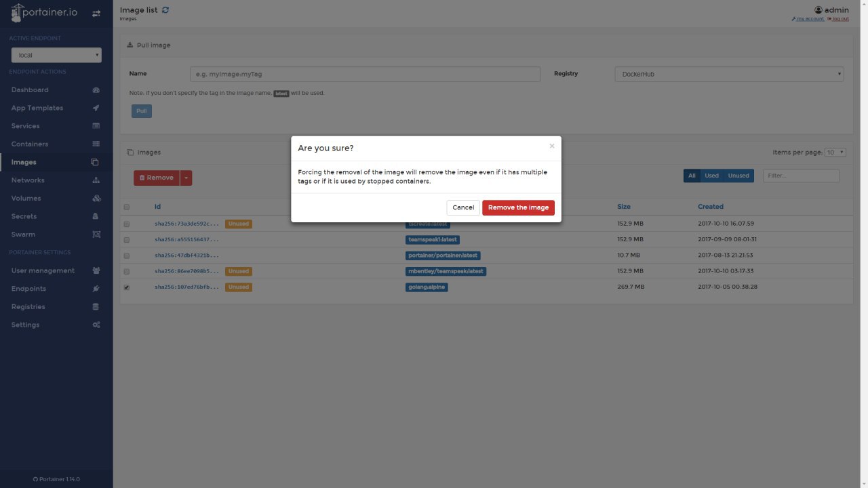
Task: Click the Registries database icon in sidebar
Action: [x=96, y=307]
